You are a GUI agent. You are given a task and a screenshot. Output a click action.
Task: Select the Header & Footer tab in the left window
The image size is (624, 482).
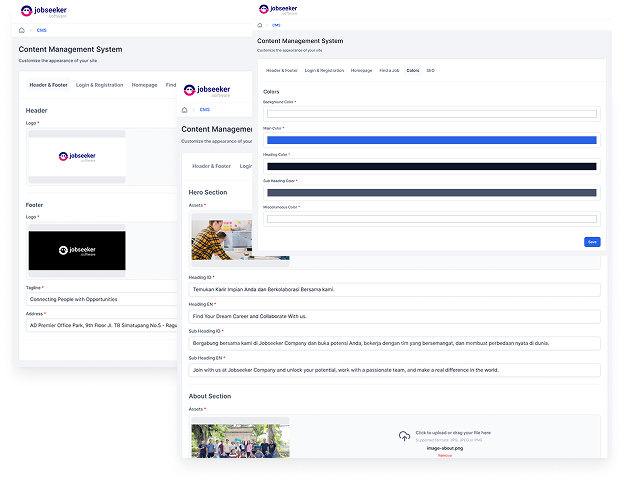49,85
